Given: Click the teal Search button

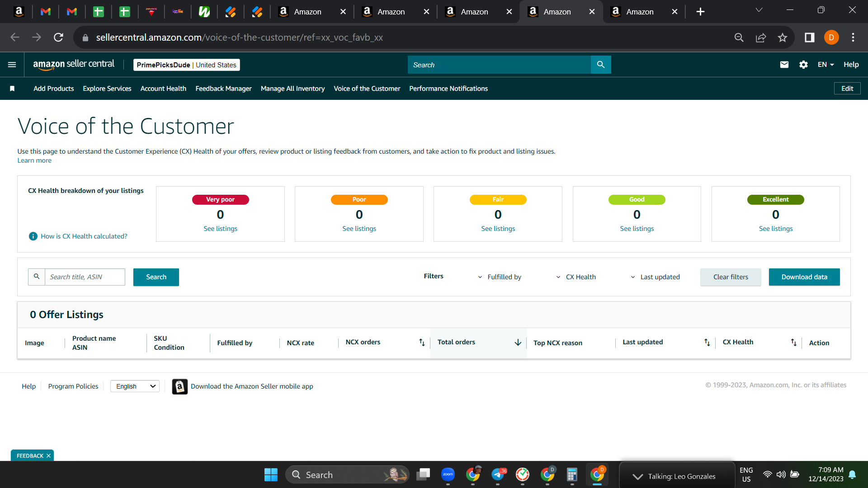Looking at the screenshot, I should point(156,277).
